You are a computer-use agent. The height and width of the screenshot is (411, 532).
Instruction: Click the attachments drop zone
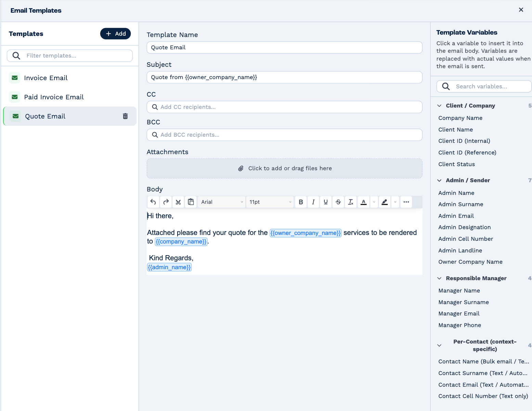click(284, 168)
